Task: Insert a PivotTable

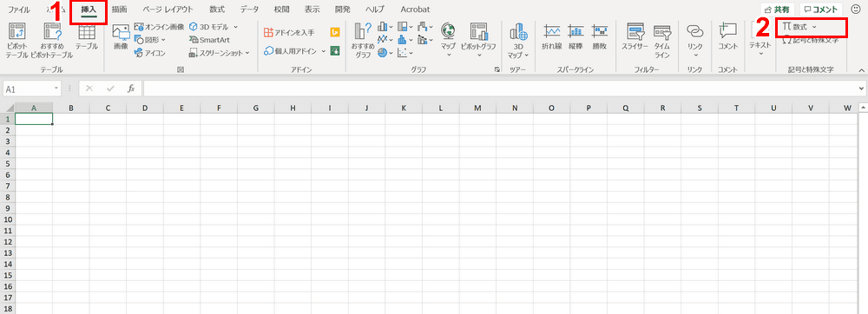Action: coord(17,41)
